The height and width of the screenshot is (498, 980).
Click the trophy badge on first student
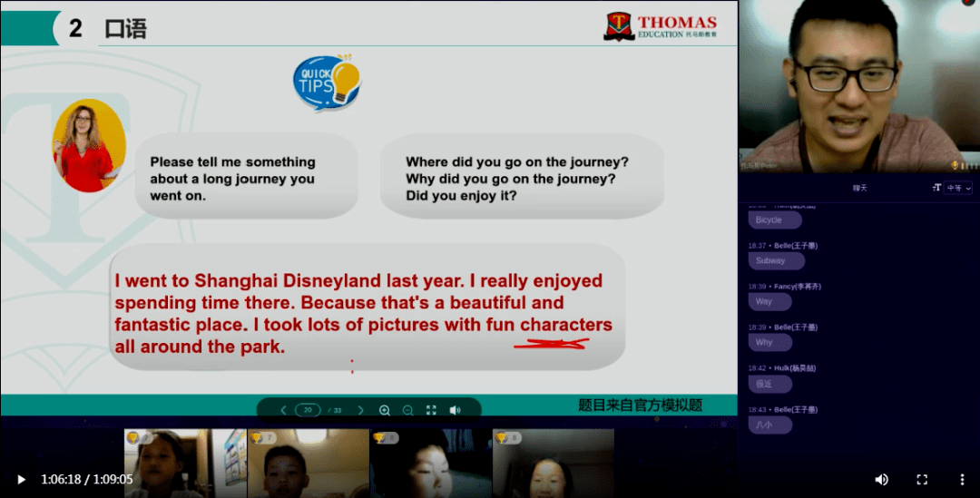[140, 438]
